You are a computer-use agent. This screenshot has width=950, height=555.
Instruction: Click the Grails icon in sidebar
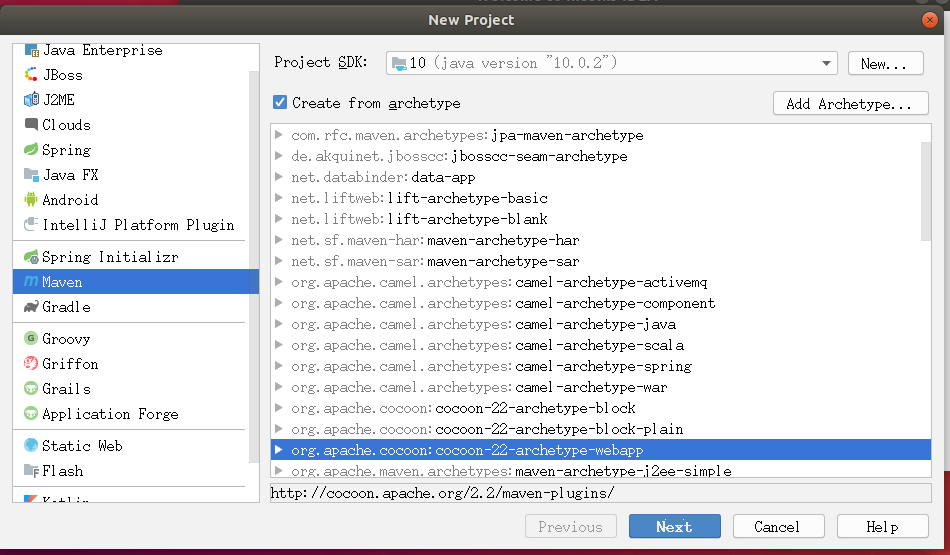pos(31,389)
